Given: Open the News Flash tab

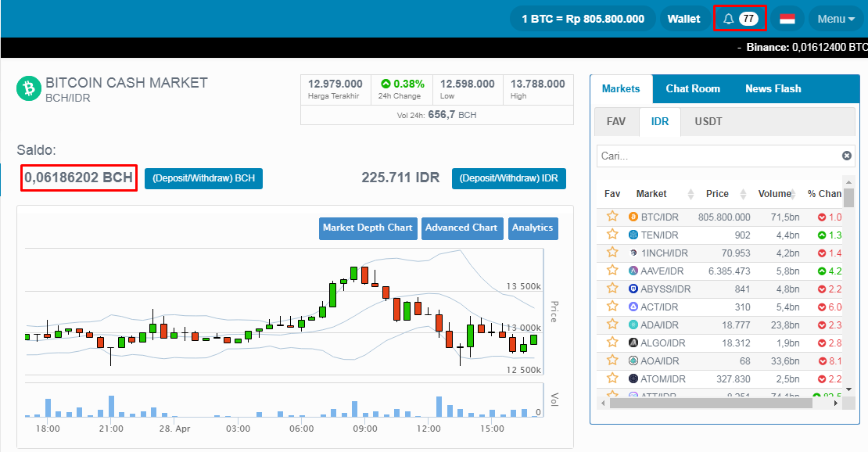Looking at the screenshot, I should 773,88.
